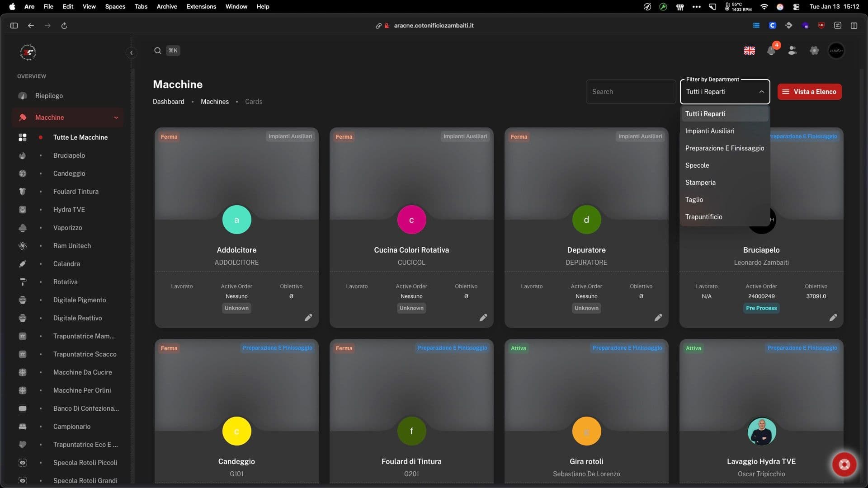Open Hydra TVE in the sidebar

pyautogui.click(x=69, y=210)
